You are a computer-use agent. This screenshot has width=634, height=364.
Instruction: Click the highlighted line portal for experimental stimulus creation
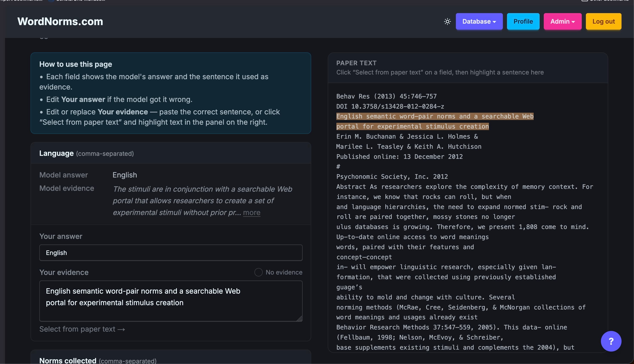(x=412, y=126)
